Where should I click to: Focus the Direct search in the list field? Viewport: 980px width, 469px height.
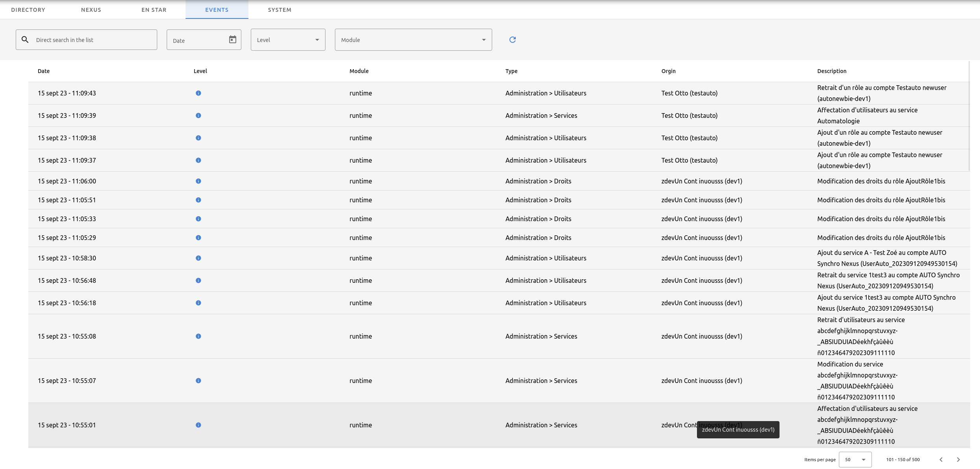pyautogui.click(x=86, y=40)
